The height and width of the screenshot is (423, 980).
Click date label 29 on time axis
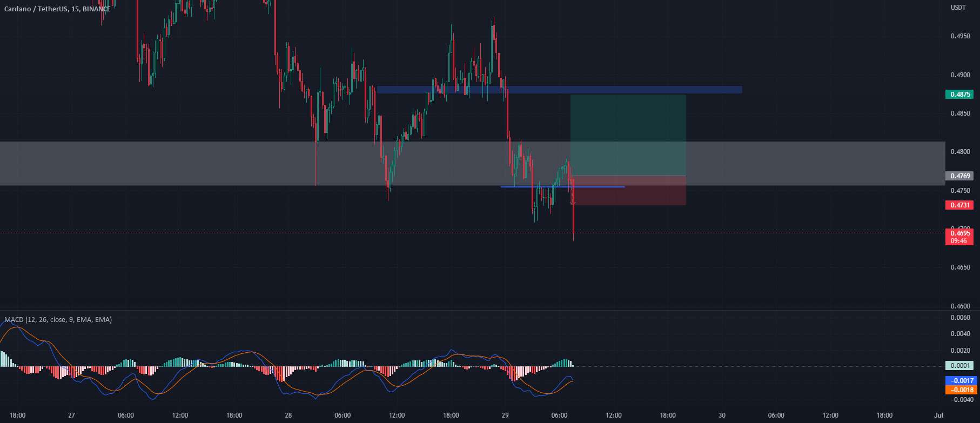pyautogui.click(x=505, y=415)
